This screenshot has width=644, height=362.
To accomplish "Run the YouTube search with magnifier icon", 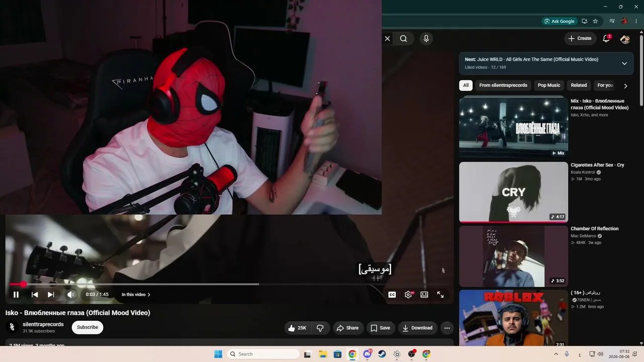I will pyautogui.click(x=404, y=38).
